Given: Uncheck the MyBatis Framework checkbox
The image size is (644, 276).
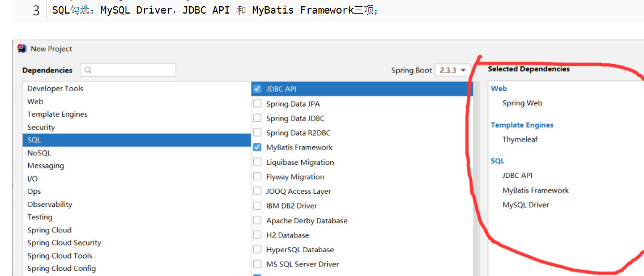Looking at the screenshot, I should tap(257, 147).
